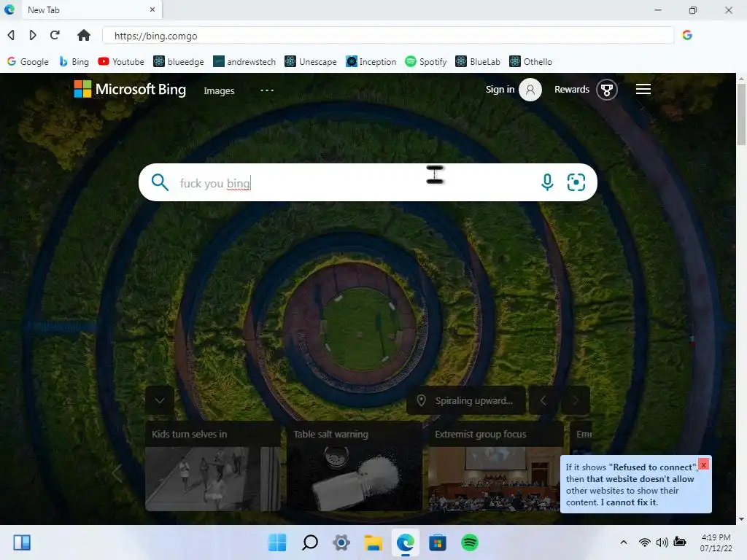Open the Inception bookmark
Image resolution: width=747 pixels, height=560 pixels.
click(371, 61)
